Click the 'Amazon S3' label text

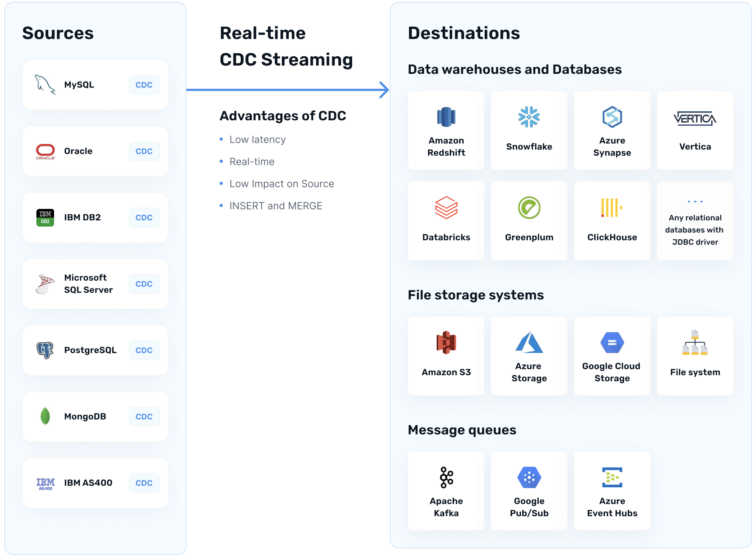tap(446, 372)
